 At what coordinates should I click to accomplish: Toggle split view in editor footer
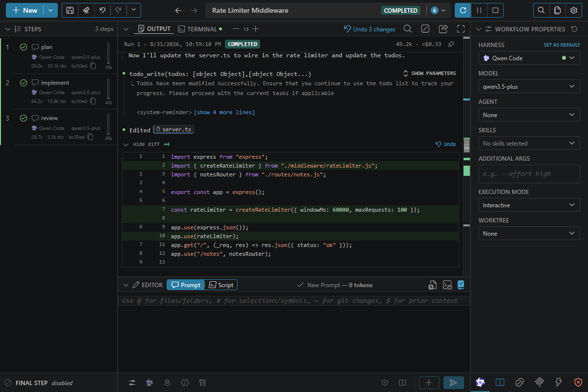[402, 383]
